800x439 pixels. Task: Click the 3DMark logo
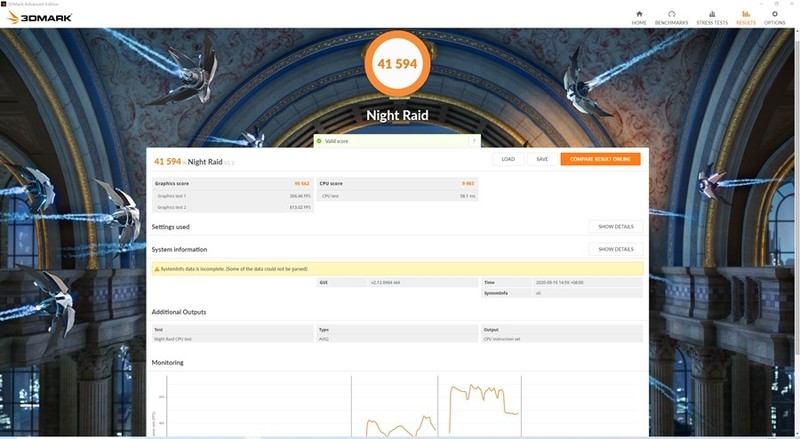[x=40, y=18]
